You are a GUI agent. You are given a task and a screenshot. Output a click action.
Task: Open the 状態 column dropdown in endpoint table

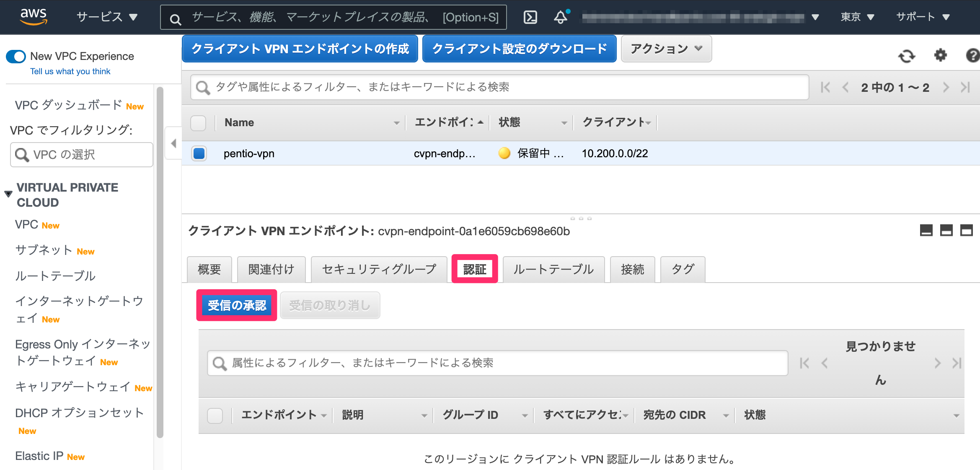pos(564,123)
